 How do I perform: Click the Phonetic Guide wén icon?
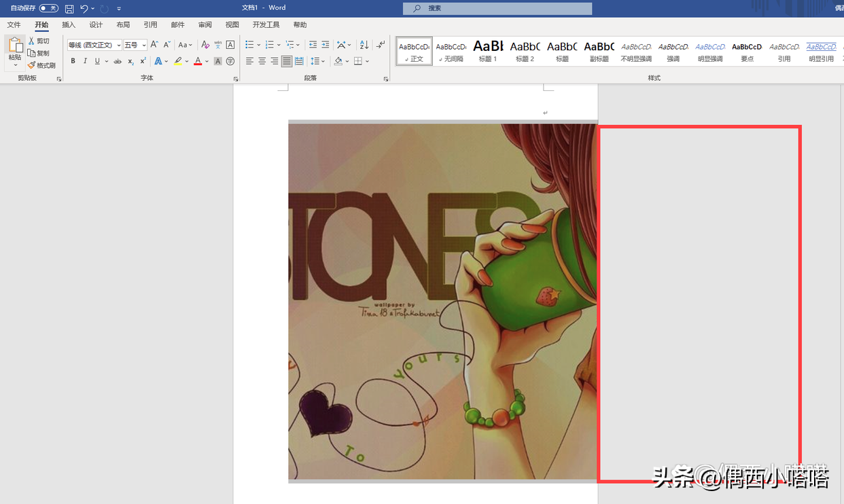click(217, 45)
